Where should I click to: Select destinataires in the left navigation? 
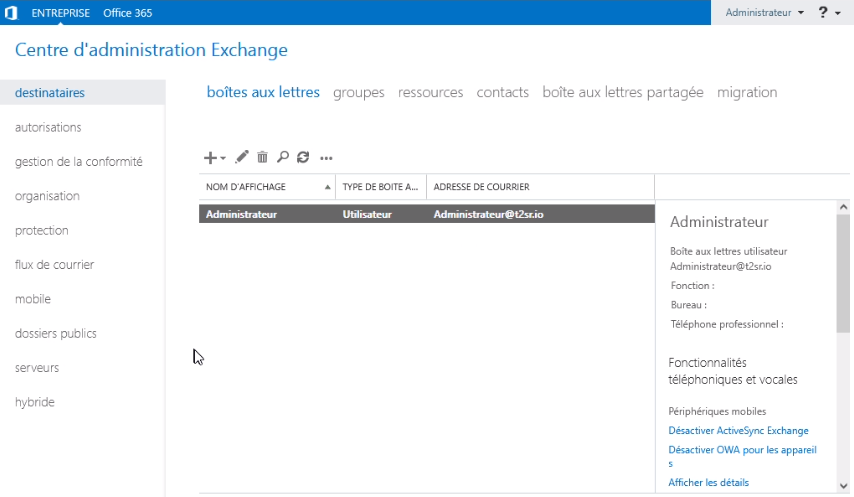click(83, 93)
